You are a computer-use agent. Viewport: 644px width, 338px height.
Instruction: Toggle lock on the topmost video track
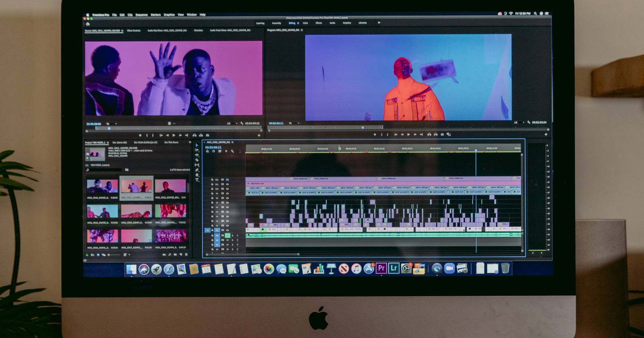tap(212, 180)
